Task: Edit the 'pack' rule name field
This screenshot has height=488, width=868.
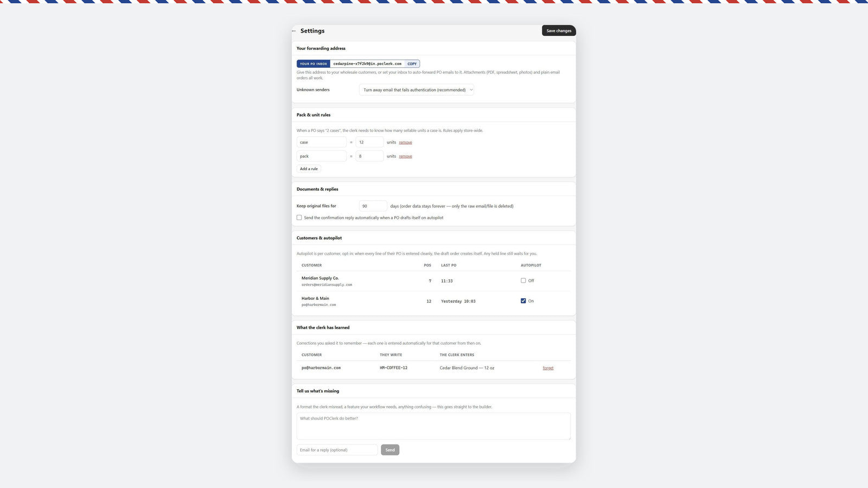Action: [321, 156]
